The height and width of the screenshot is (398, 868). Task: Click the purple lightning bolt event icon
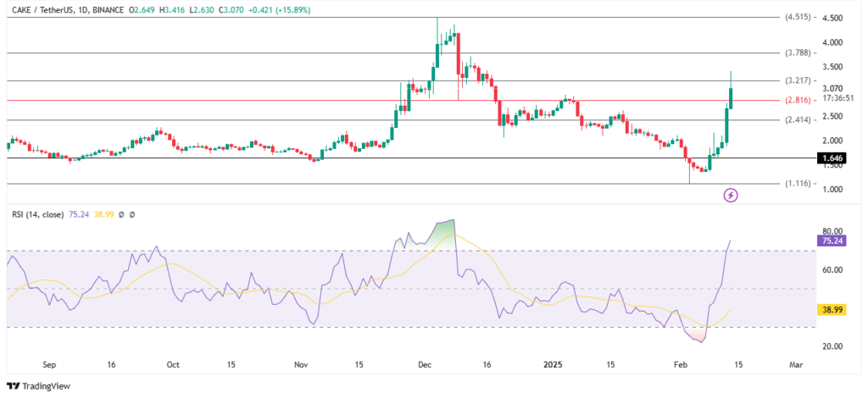(x=731, y=196)
